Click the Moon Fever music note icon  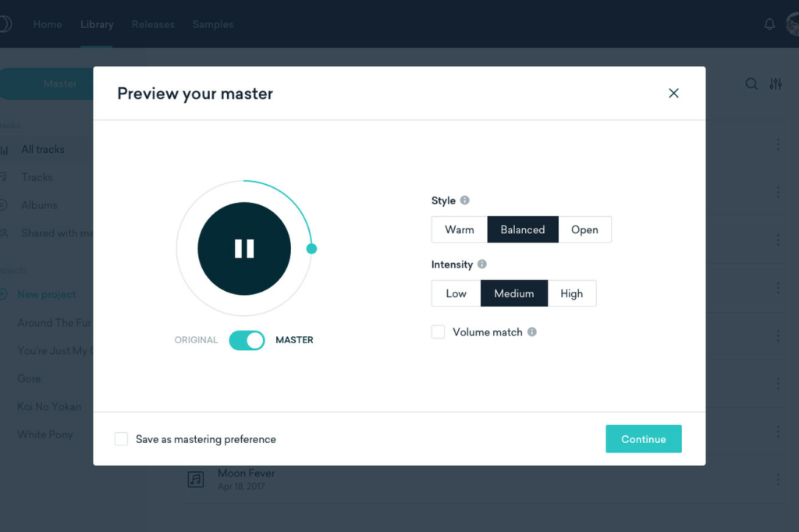point(196,479)
